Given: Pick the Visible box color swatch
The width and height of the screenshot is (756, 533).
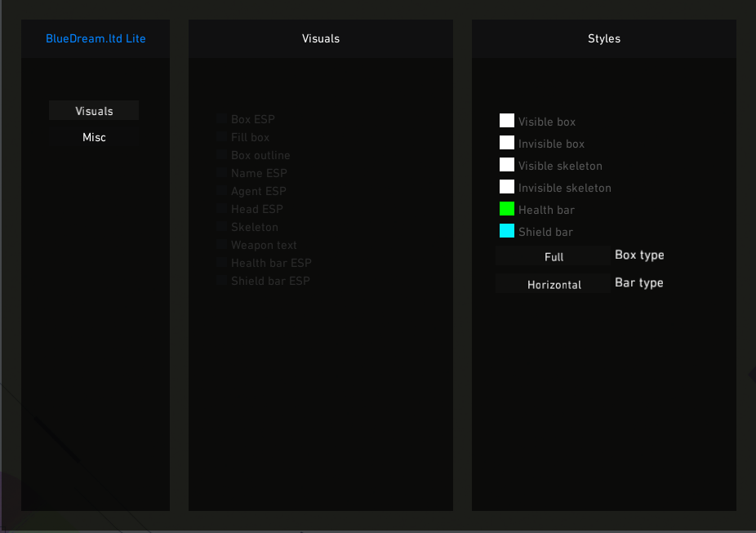Looking at the screenshot, I should [x=507, y=121].
